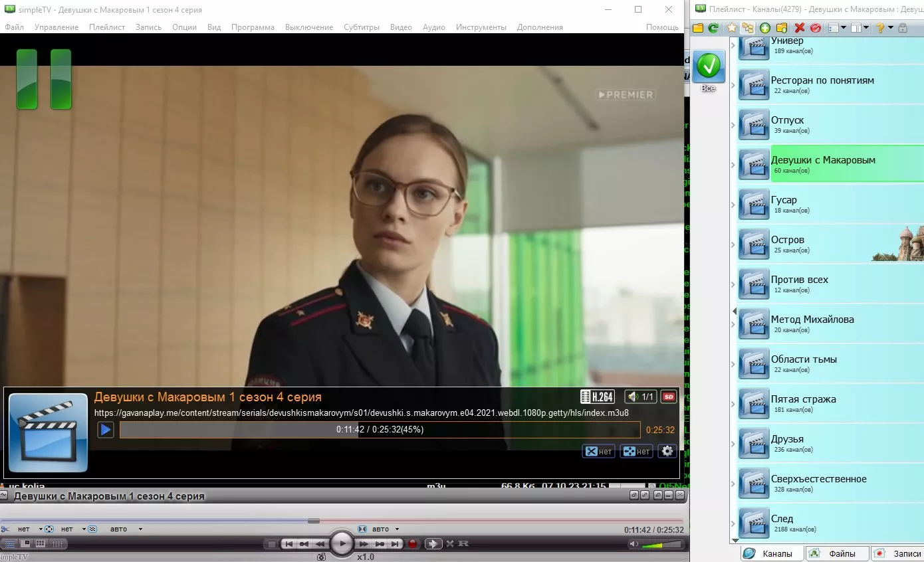Select След group
The image size is (924, 562).
click(x=831, y=523)
